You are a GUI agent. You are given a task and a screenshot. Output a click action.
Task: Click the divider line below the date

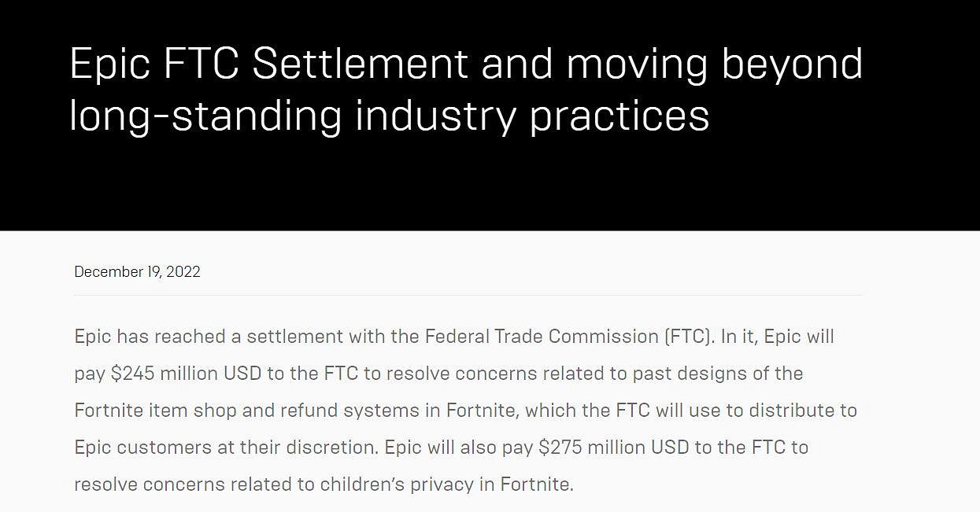point(468,296)
